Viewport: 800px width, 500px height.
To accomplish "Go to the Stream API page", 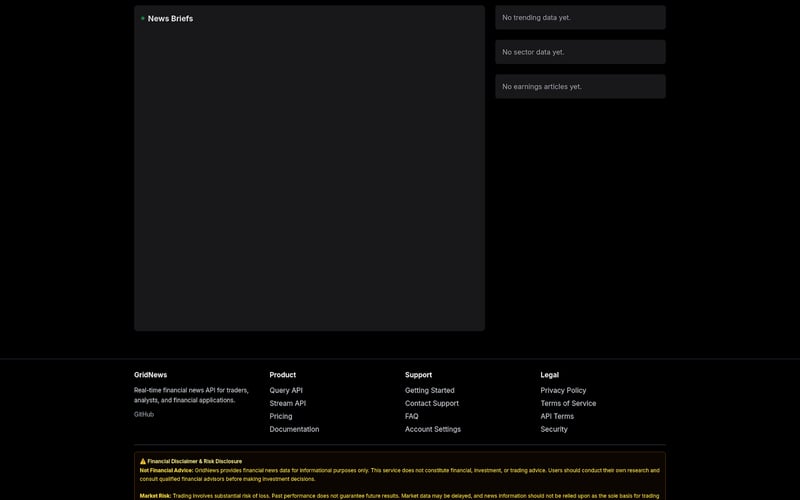I will tap(288, 403).
